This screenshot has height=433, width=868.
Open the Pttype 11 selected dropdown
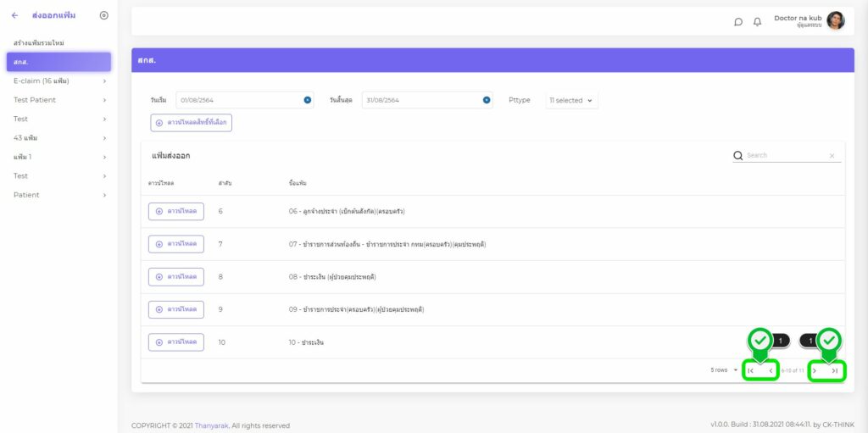click(572, 100)
